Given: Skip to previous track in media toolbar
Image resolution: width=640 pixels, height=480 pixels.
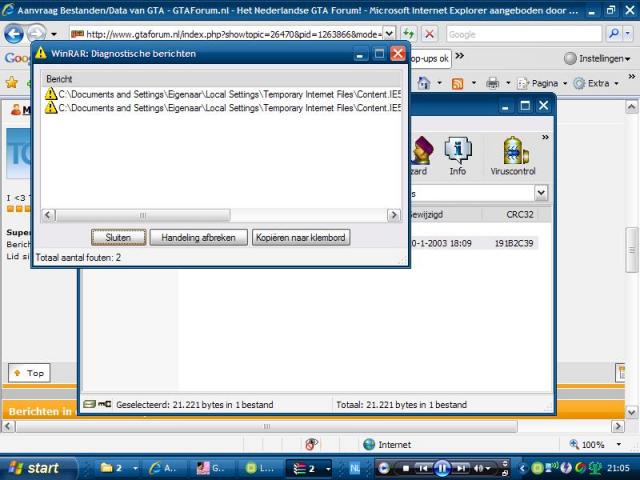Looking at the screenshot, I should coord(423,468).
